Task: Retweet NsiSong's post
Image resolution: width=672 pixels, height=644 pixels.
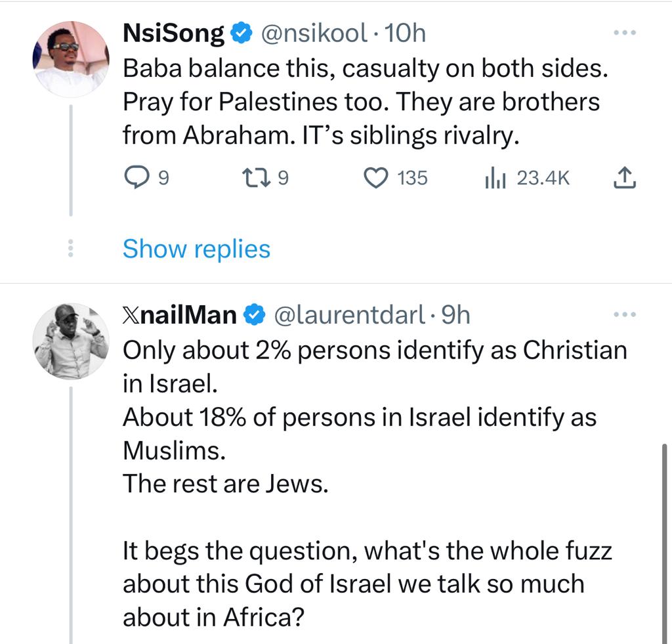Action: [253, 178]
